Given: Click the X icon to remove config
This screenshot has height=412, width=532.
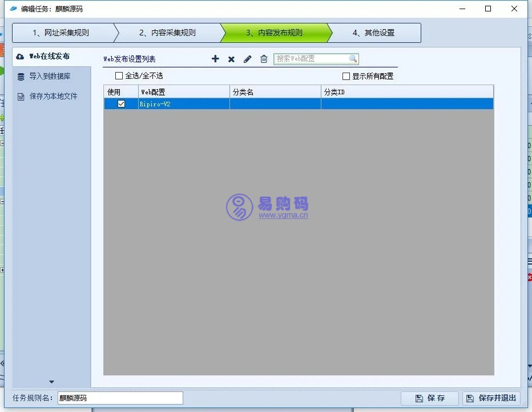Looking at the screenshot, I should (x=231, y=59).
